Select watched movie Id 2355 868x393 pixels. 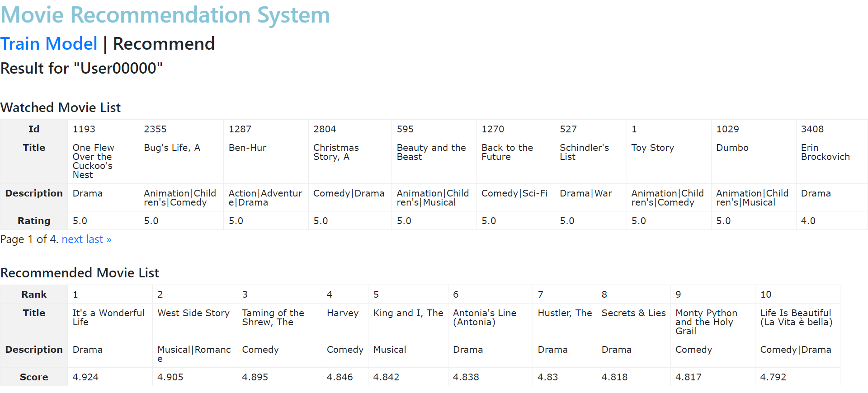click(155, 129)
